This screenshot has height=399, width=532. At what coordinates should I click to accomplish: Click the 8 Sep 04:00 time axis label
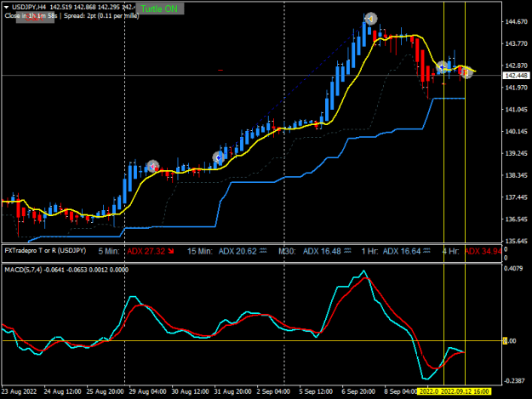point(400,391)
